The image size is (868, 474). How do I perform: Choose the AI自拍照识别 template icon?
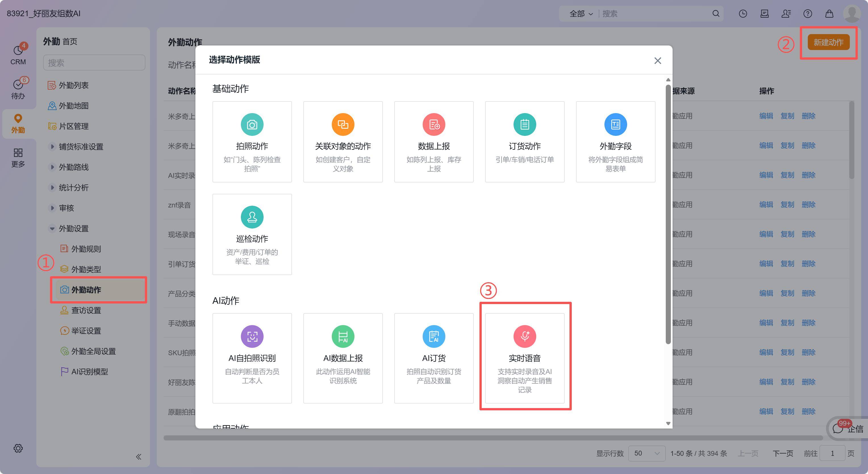[252, 336]
